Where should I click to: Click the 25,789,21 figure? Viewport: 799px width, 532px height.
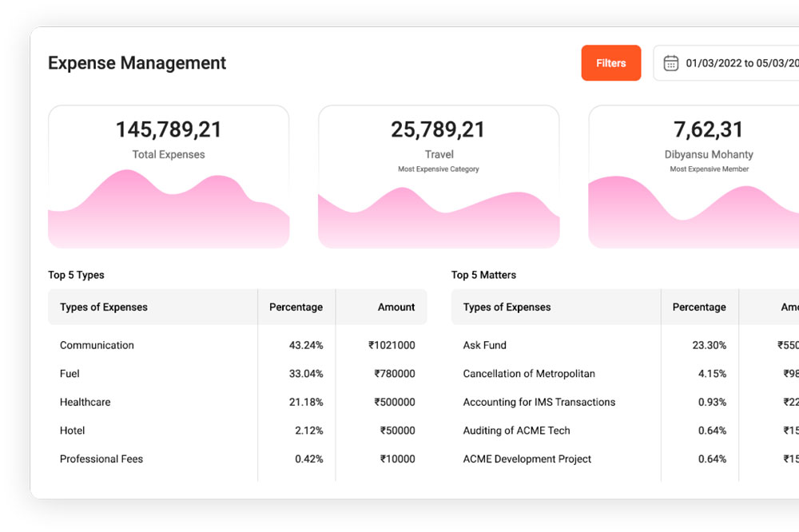click(x=438, y=129)
